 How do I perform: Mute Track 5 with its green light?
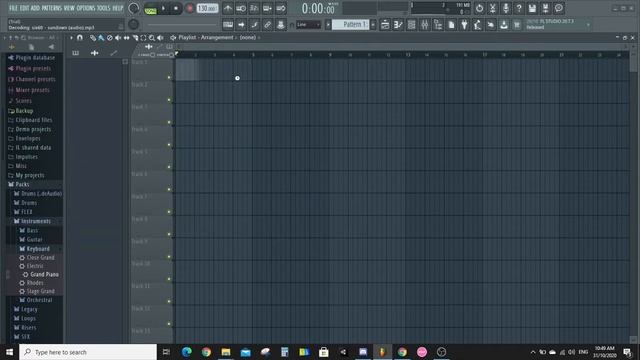169,167
